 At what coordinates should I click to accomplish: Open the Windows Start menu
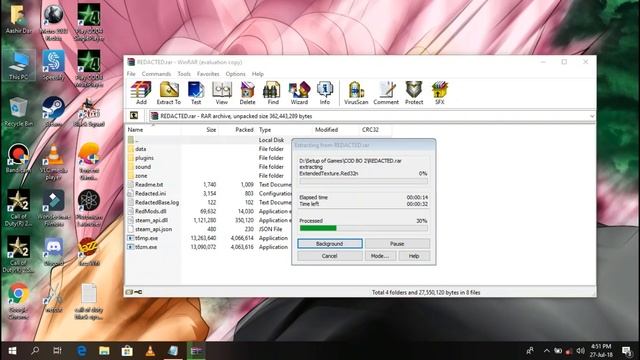tap(12, 351)
